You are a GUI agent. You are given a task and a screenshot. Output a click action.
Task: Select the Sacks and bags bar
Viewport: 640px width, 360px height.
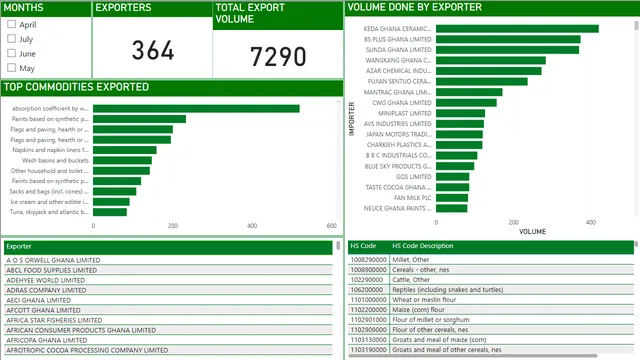pyautogui.click(x=115, y=191)
